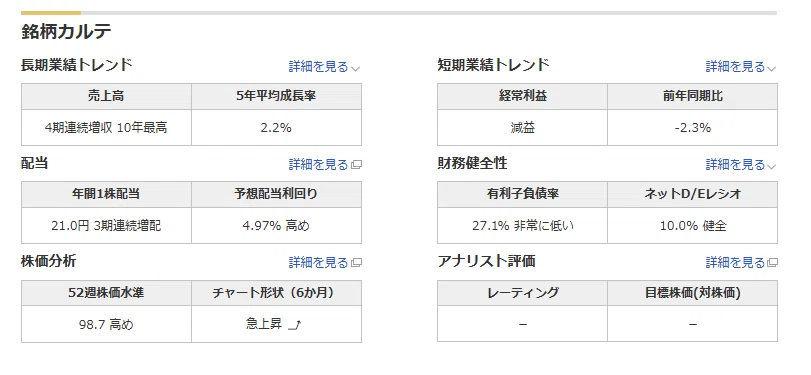The height and width of the screenshot is (375, 811).
Task: Open 詳細を見る link for 短期業績トレンド
Action: click(x=735, y=67)
